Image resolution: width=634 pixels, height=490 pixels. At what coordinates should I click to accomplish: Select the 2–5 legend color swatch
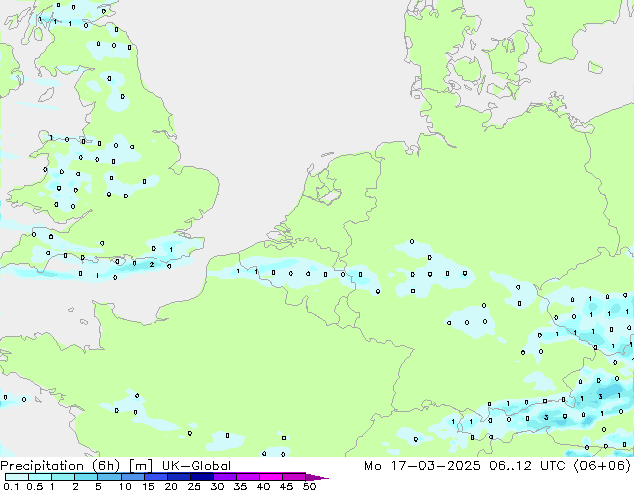[86, 477]
